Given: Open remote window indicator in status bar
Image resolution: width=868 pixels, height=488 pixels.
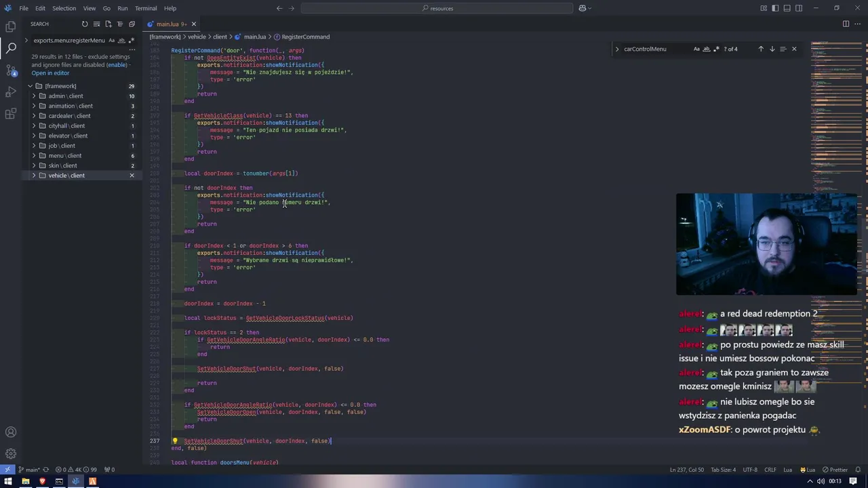Looking at the screenshot, I should pyautogui.click(x=8, y=470).
